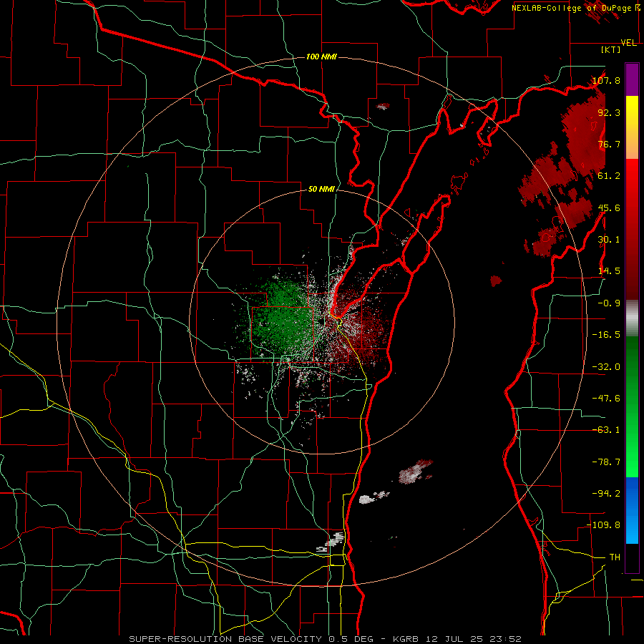This screenshot has width=644, height=644.
Task: Click the gray zero-velocity segment of color bar
Action: coord(632,318)
